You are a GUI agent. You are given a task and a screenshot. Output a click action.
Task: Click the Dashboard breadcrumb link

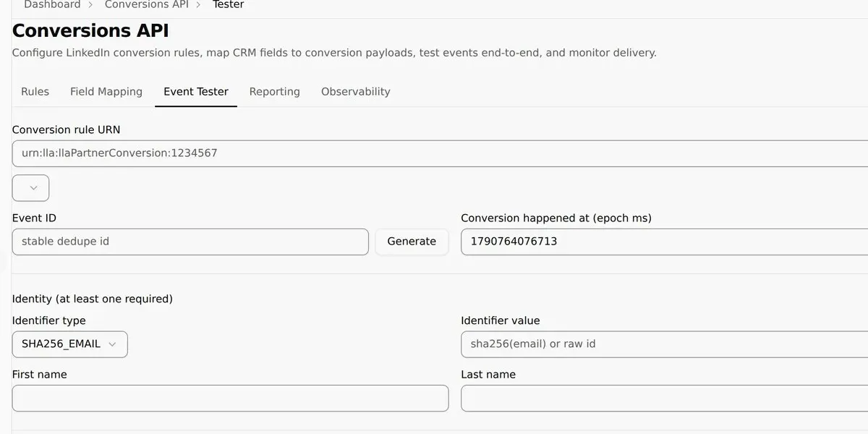coord(52,5)
